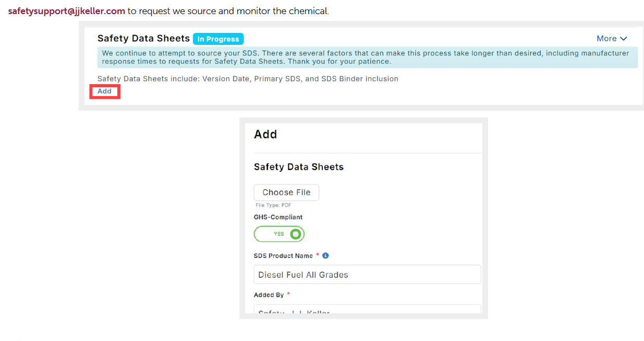Click the info icon beside SDS Product Name
The image size is (644, 341).
[325, 256]
